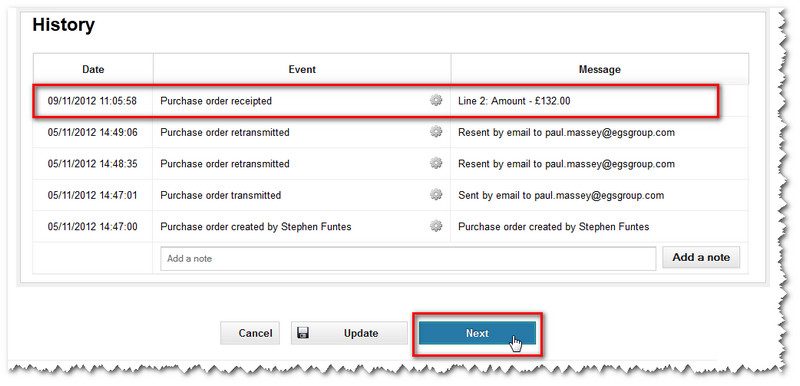
Task: Click floppy disk icon on Update button
Action: tap(303, 333)
